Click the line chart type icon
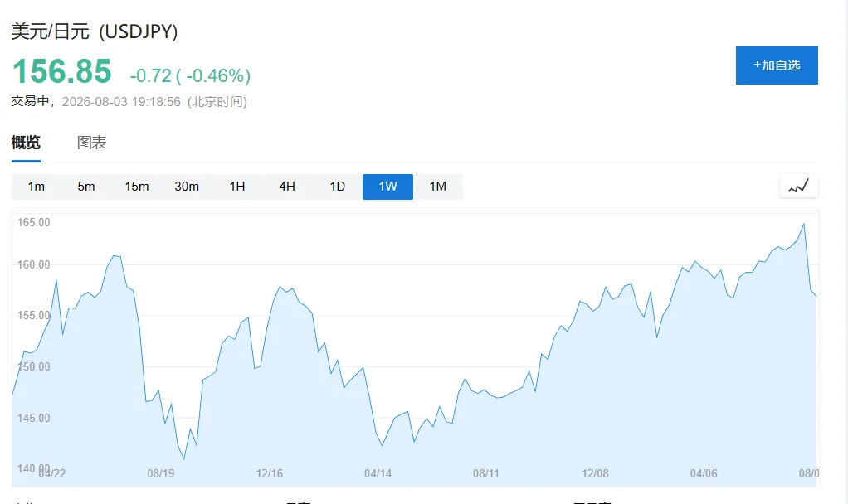Image resolution: width=848 pixels, height=504 pixels. (798, 187)
